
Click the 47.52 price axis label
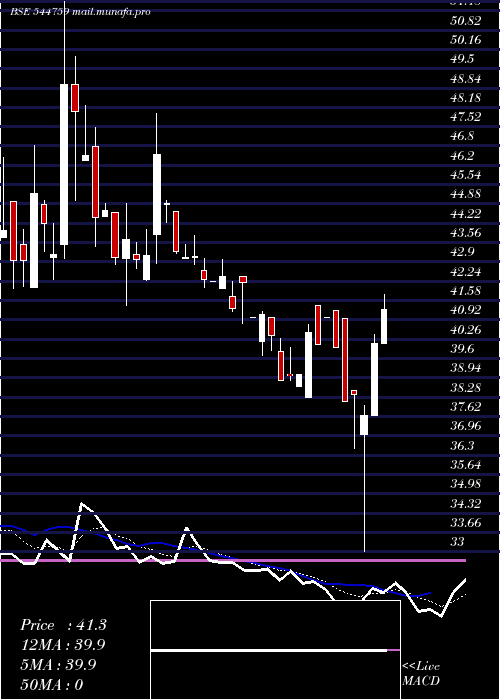point(466,117)
